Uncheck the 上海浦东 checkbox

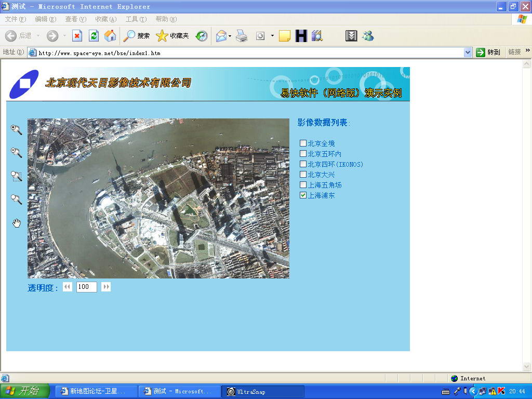(x=303, y=195)
